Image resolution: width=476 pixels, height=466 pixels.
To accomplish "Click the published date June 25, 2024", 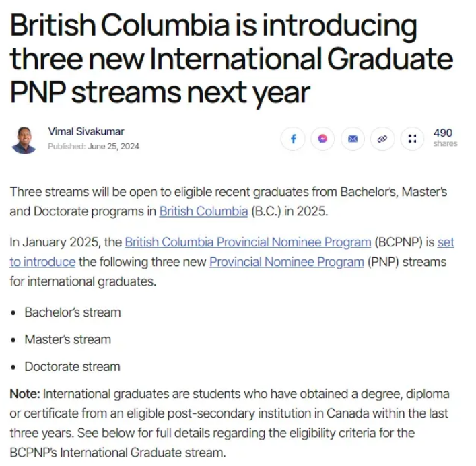I will coord(113,147).
